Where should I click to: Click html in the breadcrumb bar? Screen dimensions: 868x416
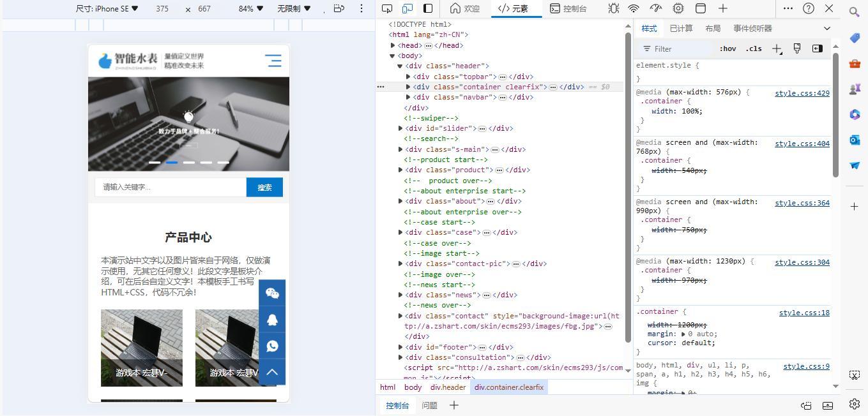(x=388, y=387)
